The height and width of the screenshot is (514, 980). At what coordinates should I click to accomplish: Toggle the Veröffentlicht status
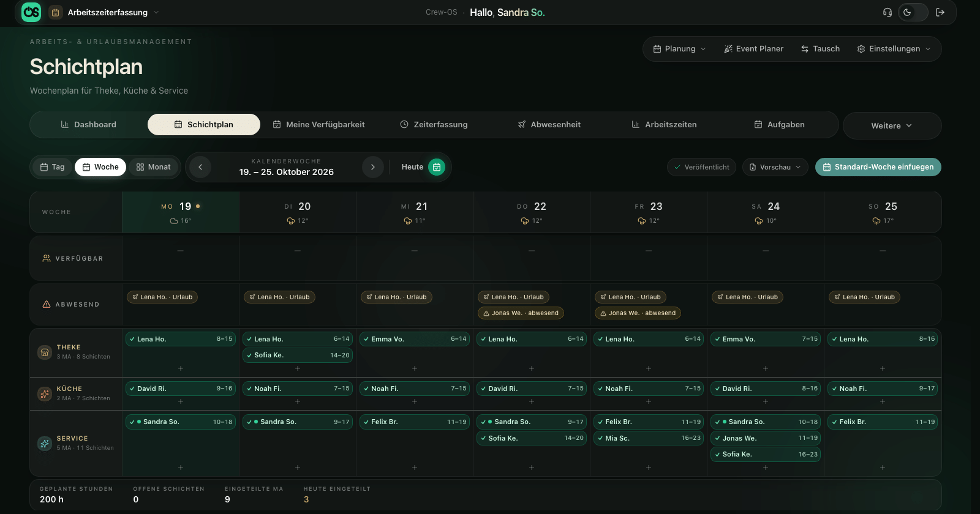[x=702, y=167]
